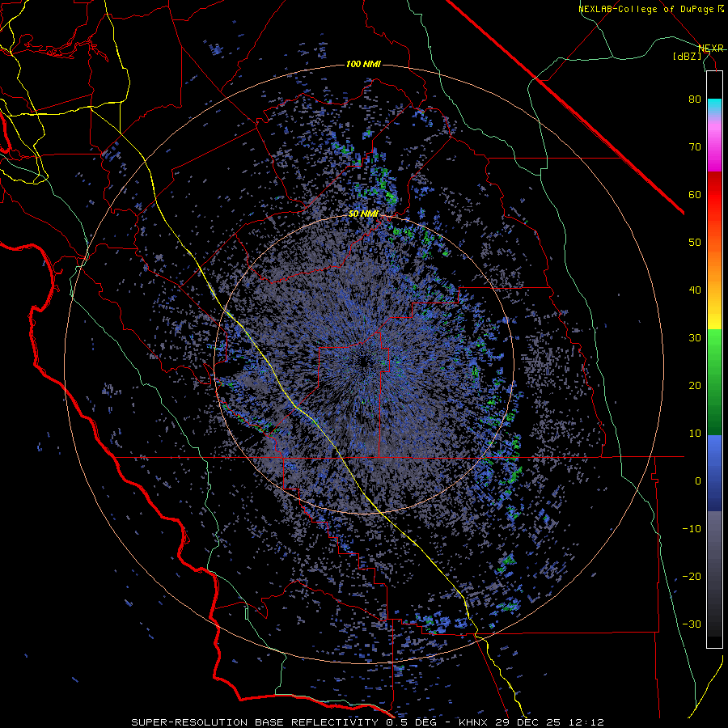728x728 pixels.
Task: Click the radar site center of the sweep
Action: pyautogui.click(x=363, y=362)
